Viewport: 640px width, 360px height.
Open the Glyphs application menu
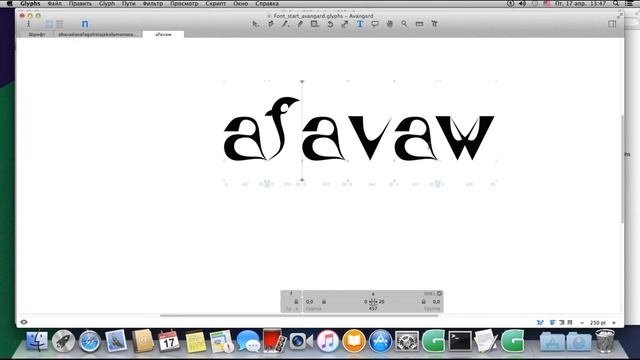pos(30,4)
